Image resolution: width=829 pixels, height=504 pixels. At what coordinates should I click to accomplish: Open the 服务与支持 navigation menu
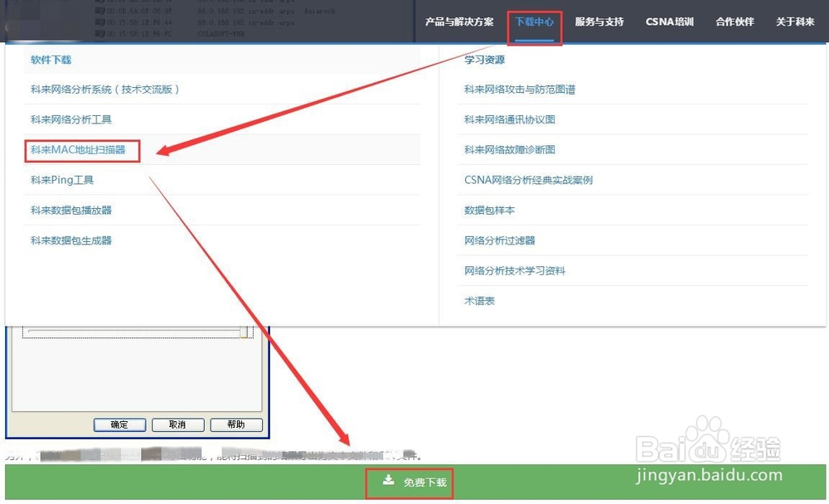(599, 22)
